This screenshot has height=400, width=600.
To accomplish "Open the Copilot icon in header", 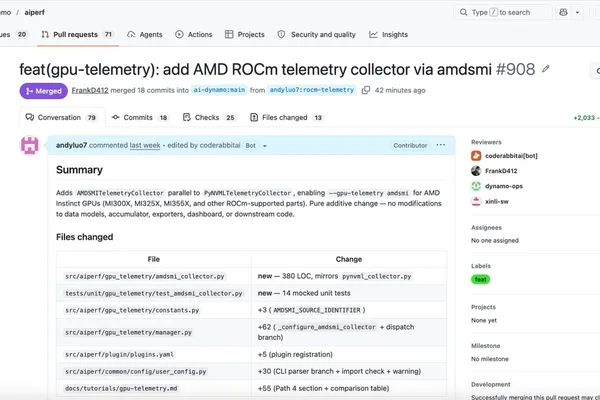I will pyautogui.click(x=563, y=12).
